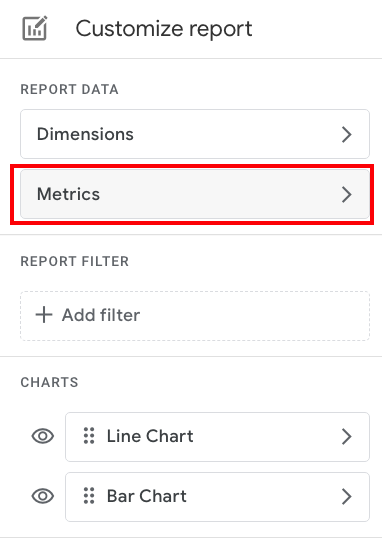This screenshot has width=382, height=539.
Task: Expand Dimensions via its chevron arrow
Action: (347, 134)
